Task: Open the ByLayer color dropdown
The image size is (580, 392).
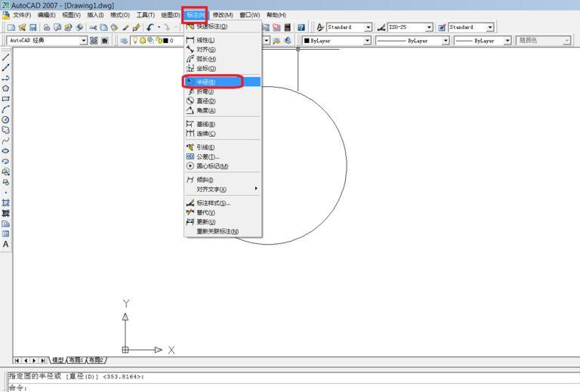Action: pos(369,41)
